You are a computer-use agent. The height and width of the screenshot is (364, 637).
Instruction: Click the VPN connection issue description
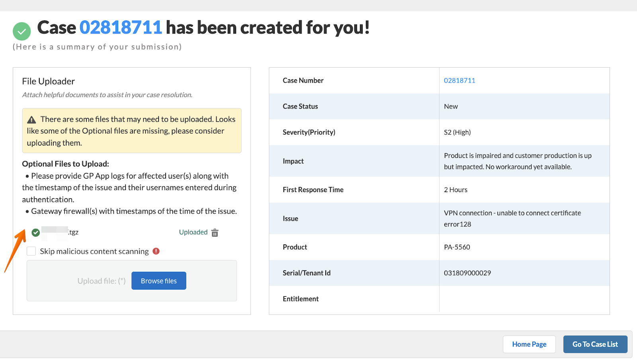click(512, 218)
